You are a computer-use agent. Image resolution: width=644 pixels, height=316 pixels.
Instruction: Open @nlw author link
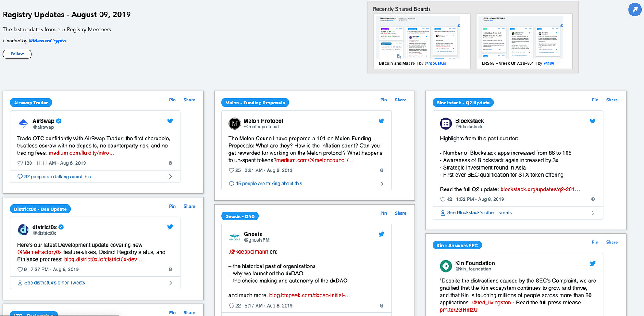click(548, 63)
